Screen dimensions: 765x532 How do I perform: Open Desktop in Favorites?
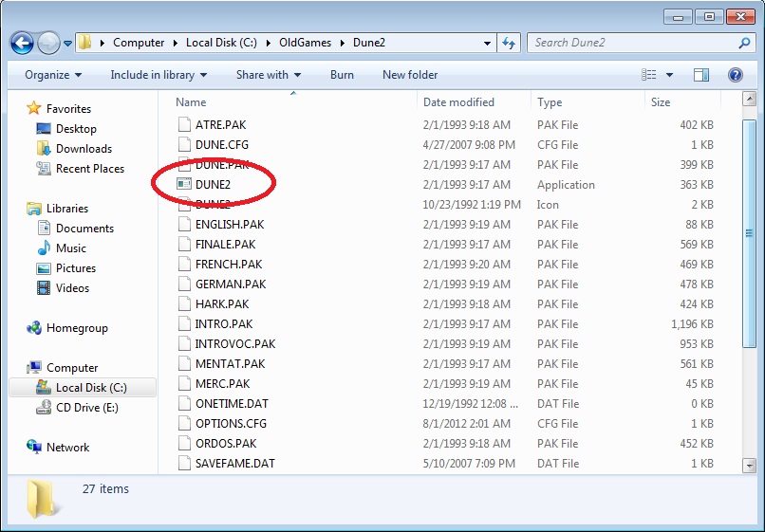(66, 129)
